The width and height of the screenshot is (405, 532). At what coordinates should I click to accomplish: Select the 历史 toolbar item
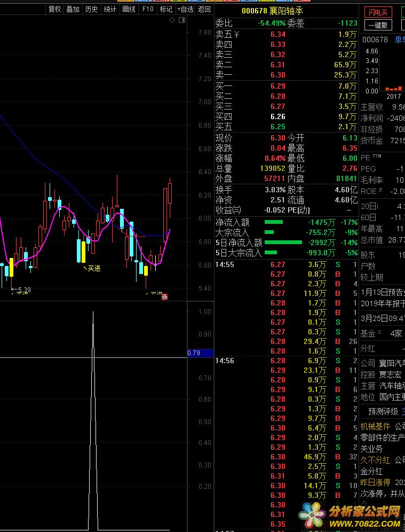[x=92, y=9]
